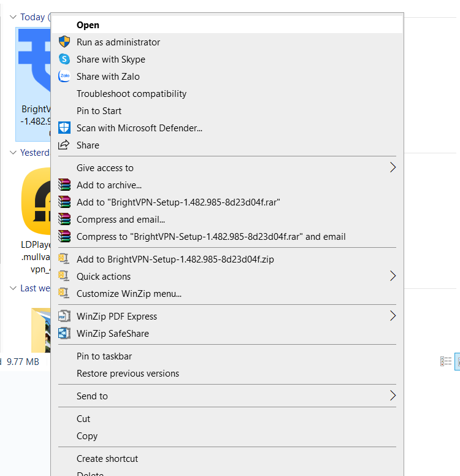Collapse the Today file group chevron
This screenshot has height=476, width=460.
(13, 17)
